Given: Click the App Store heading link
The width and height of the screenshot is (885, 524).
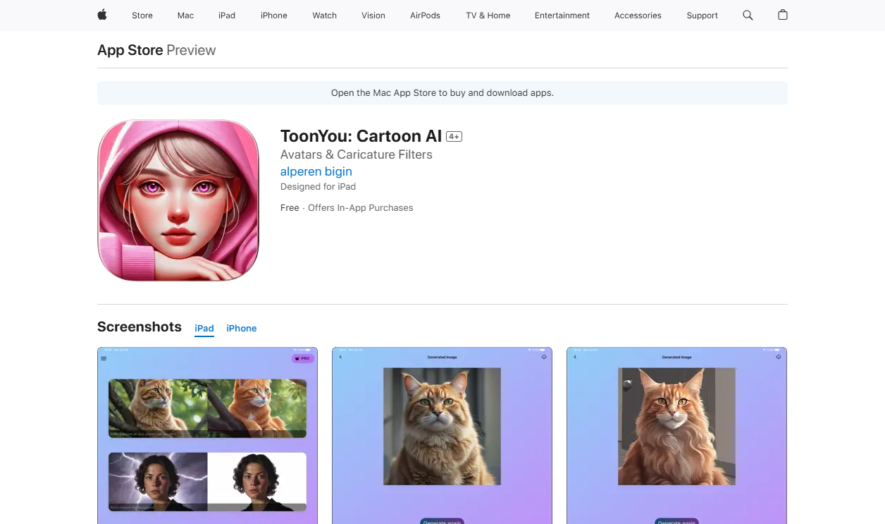Looking at the screenshot, I should point(130,50).
